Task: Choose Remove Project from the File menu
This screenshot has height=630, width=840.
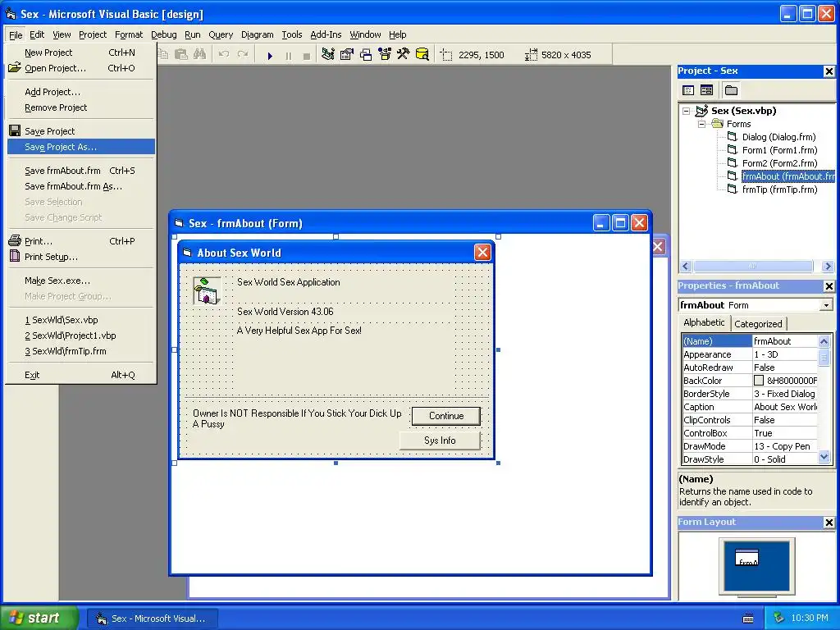Action: coord(81,107)
